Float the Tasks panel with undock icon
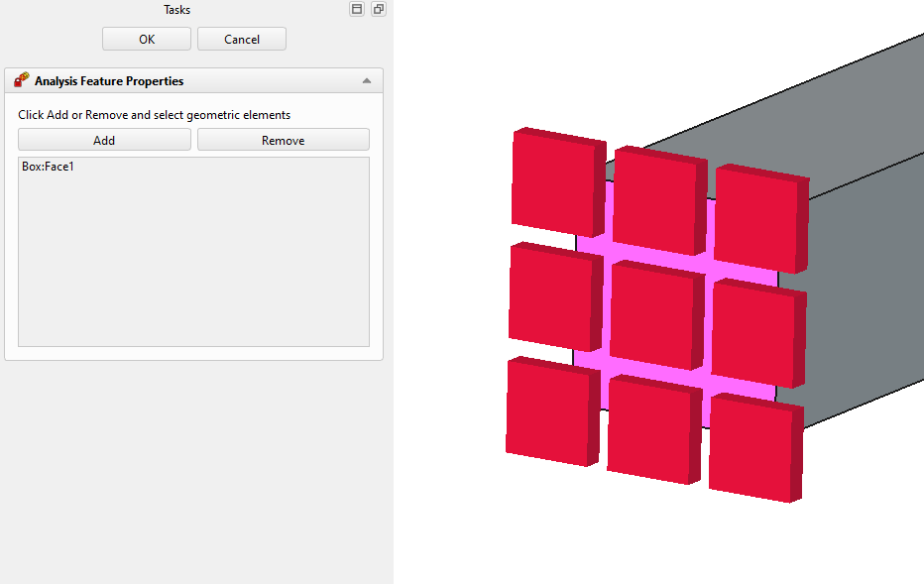The width and height of the screenshot is (924, 584). point(378,9)
